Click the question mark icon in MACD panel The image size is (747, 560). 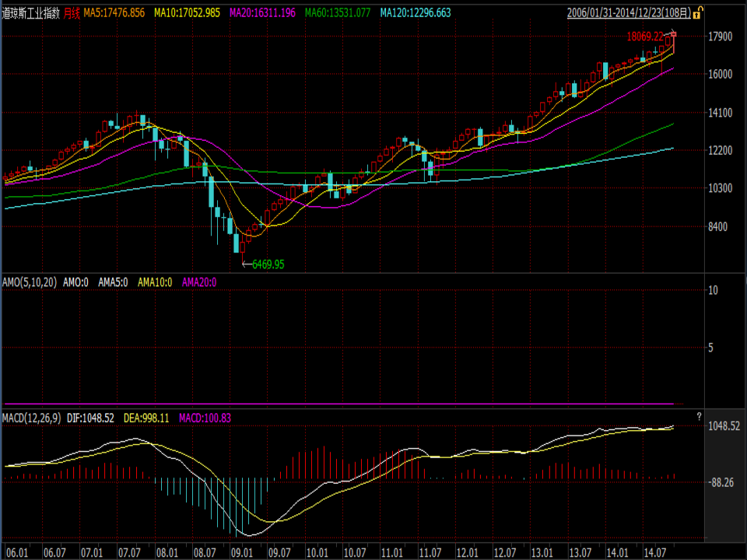pyautogui.click(x=699, y=417)
